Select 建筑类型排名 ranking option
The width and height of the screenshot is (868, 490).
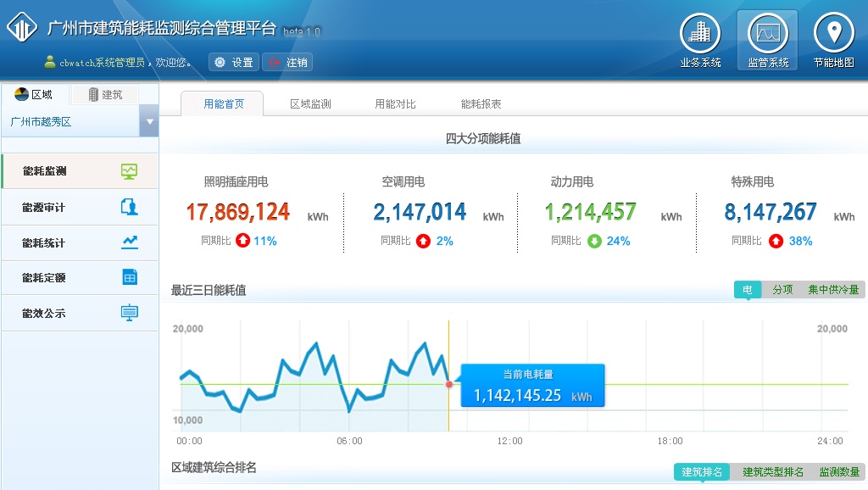pos(773,472)
